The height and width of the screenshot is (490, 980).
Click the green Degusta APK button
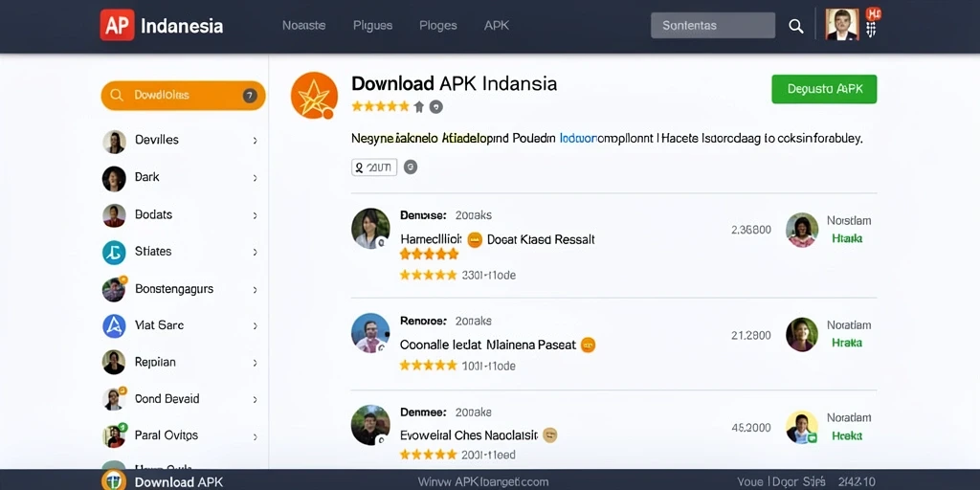pos(824,89)
